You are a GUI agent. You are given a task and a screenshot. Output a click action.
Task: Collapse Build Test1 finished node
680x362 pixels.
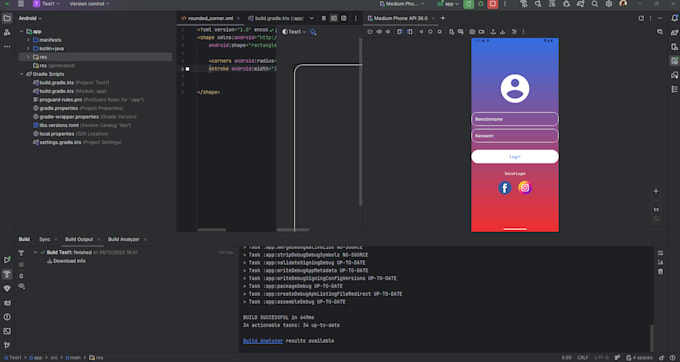[36, 252]
